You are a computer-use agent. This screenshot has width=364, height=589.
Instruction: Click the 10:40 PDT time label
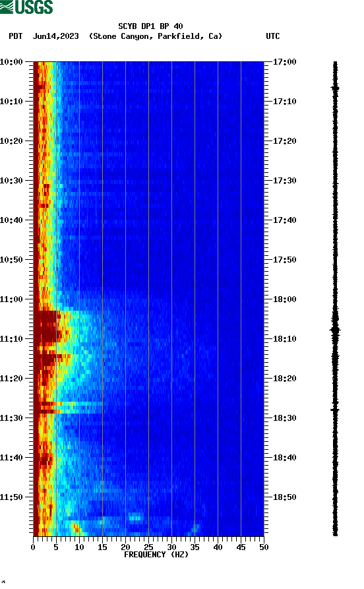click(x=11, y=220)
